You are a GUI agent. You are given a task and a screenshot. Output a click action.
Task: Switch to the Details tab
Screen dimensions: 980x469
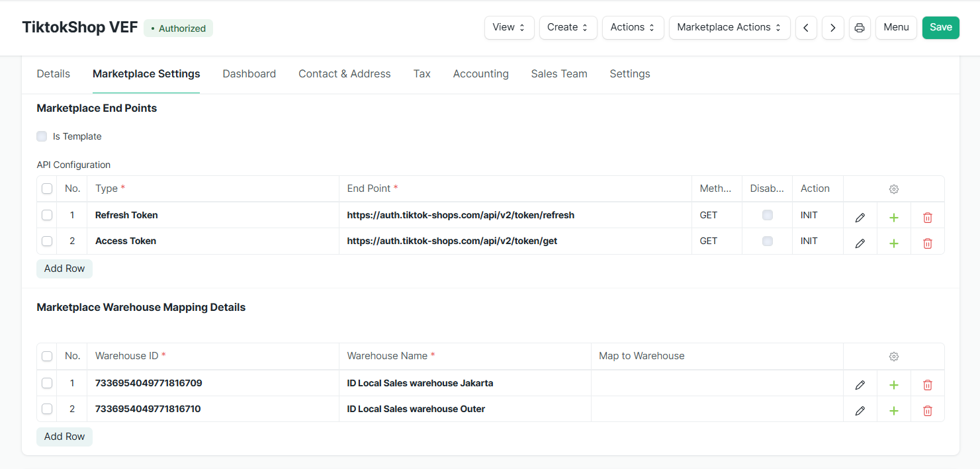(54, 74)
